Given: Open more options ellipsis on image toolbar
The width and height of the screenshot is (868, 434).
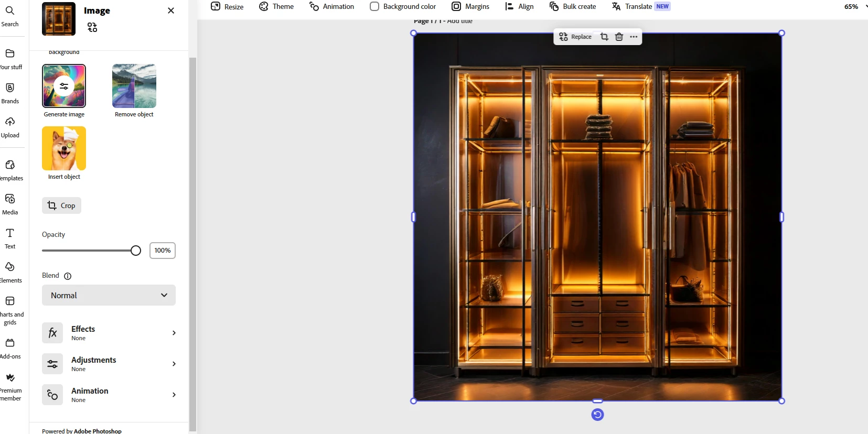Looking at the screenshot, I should click(634, 37).
